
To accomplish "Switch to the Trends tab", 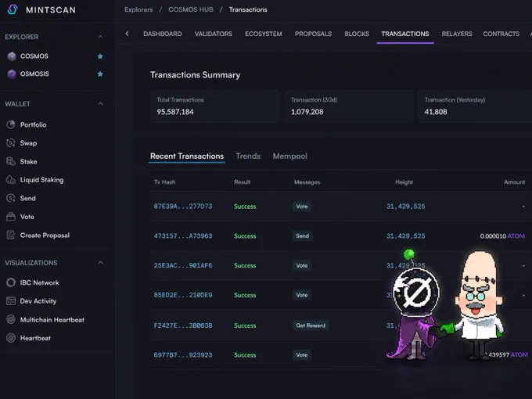I will click(x=248, y=156).
